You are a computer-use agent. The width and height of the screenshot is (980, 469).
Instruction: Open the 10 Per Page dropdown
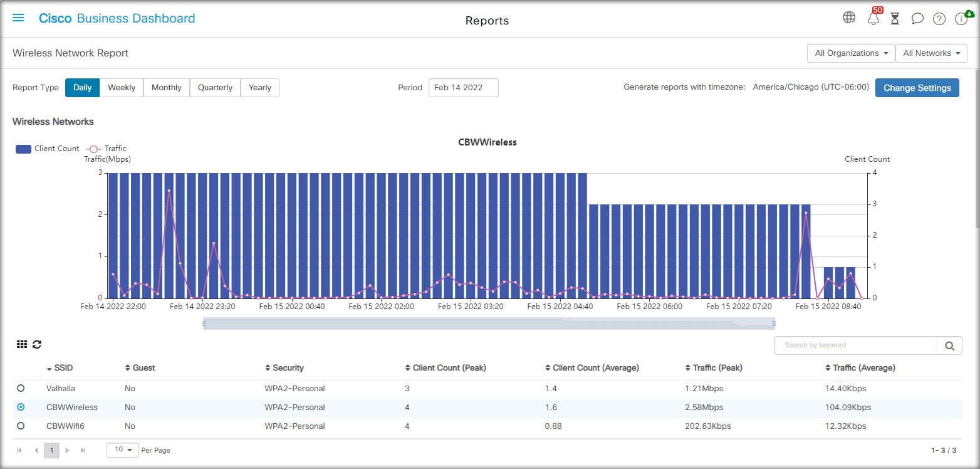[123, 450]
